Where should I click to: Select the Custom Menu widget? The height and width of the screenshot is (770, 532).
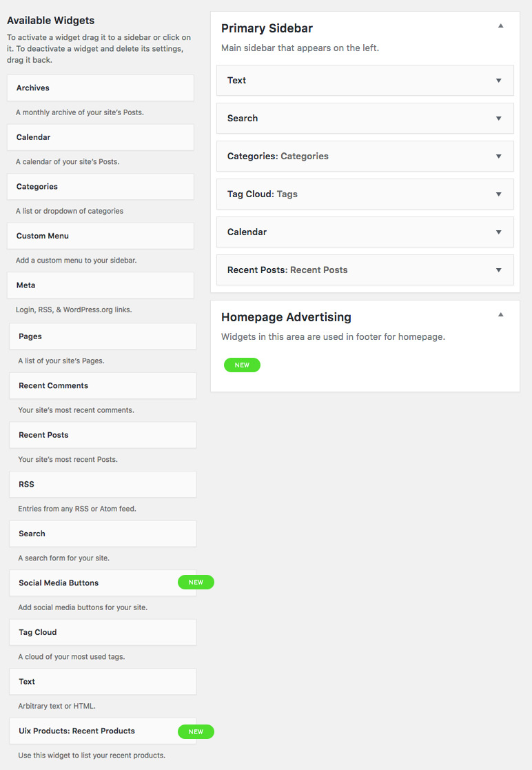click(x=100, y=236)
